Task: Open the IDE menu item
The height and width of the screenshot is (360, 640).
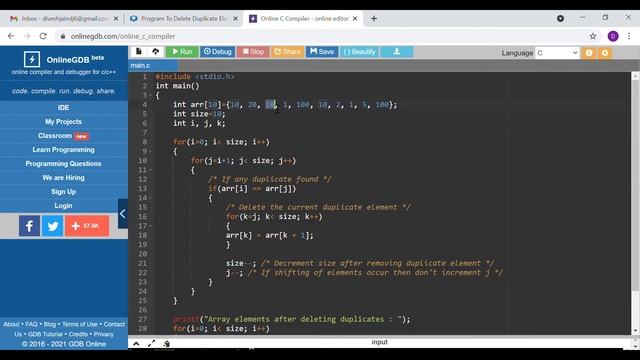Action: pos(63,108)
